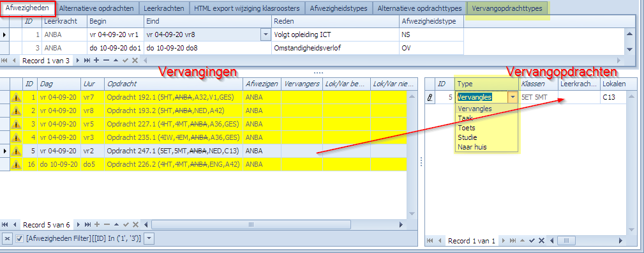Sort by Afwezigheidstype column header

(431, 21)
